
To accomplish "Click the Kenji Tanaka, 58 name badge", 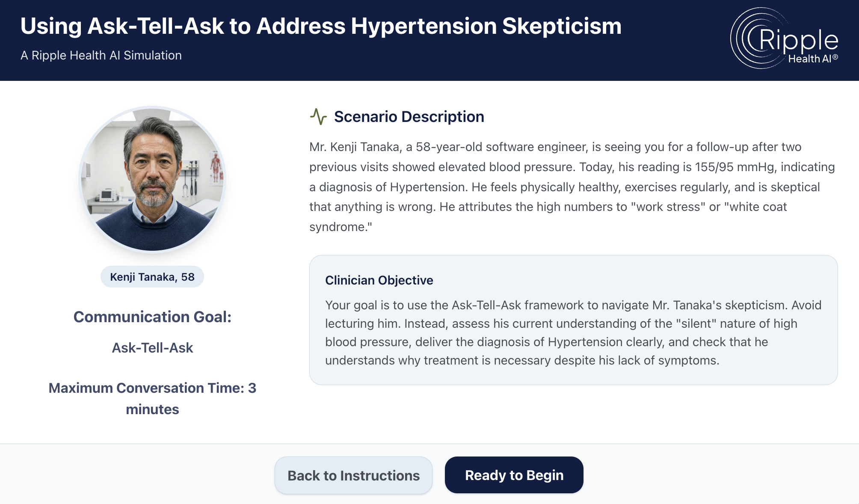I will coord(152,277).
